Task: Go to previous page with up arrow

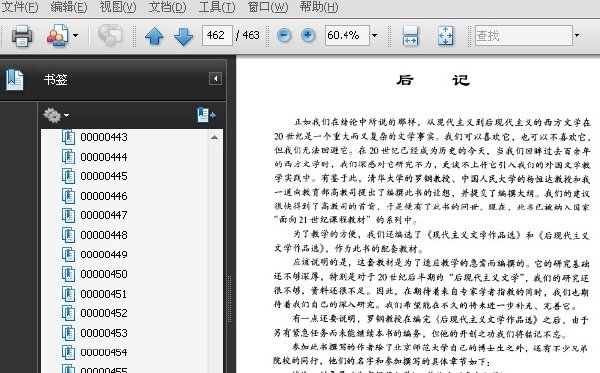Action: 154,36
